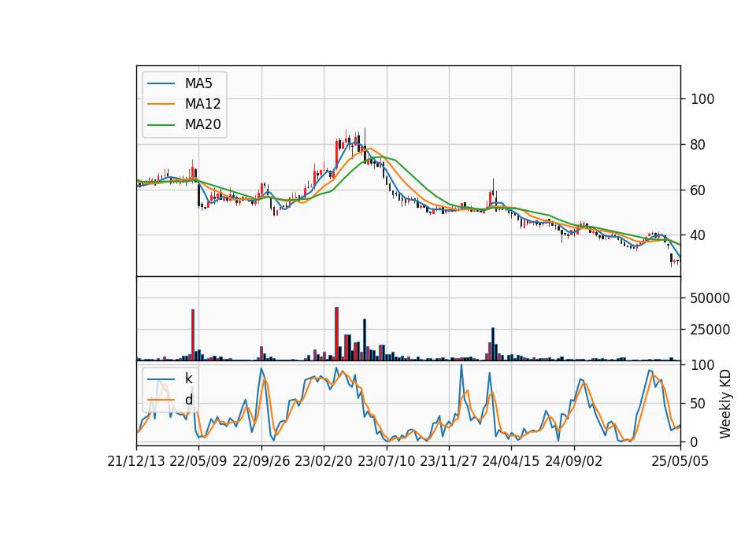Click the tallest red volume bar near 23/02/20
The image size is (756, 543).
tap(336, 334)
